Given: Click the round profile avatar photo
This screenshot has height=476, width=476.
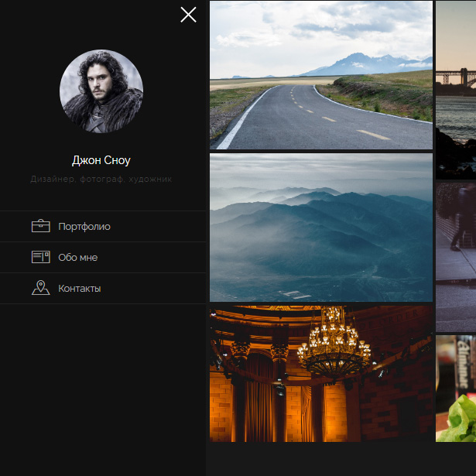Looking at the screenshot, I should click(x=101, y=91).
